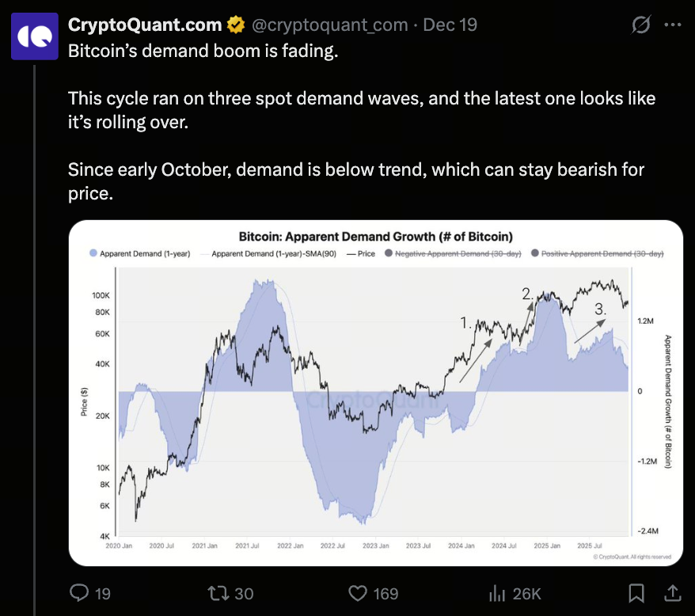Screen dimensions: 695x616
Task: Like the post with the heart icon
Action: (359, 593)
